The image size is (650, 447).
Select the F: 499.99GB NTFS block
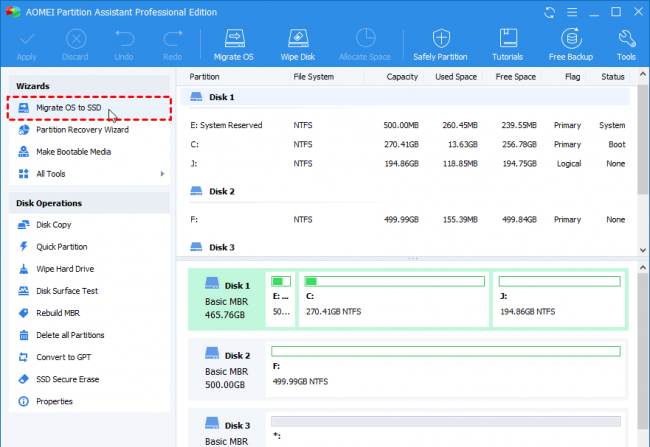(x=446, y=369)
